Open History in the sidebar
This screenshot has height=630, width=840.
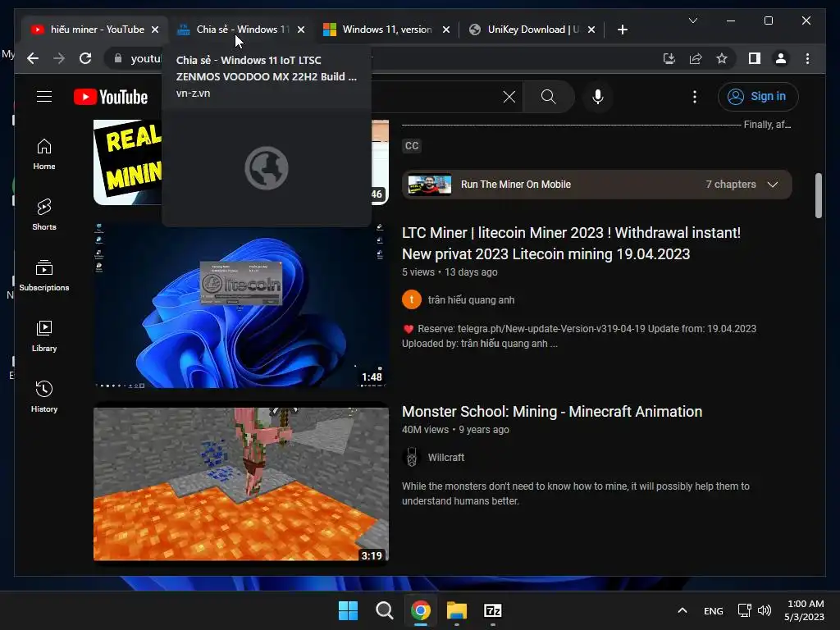pos(44,397)
